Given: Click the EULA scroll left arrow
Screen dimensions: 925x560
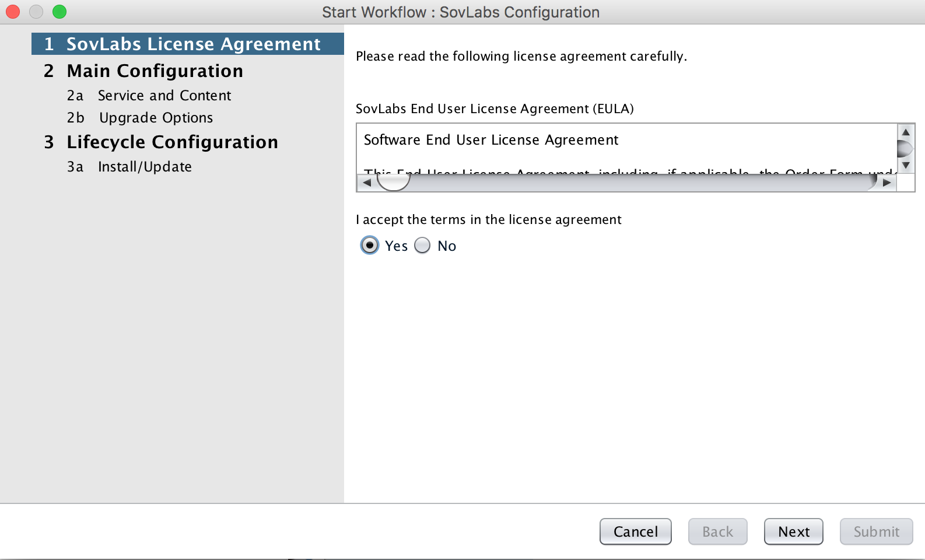Looking at the screenshot, I should point(367,183).
